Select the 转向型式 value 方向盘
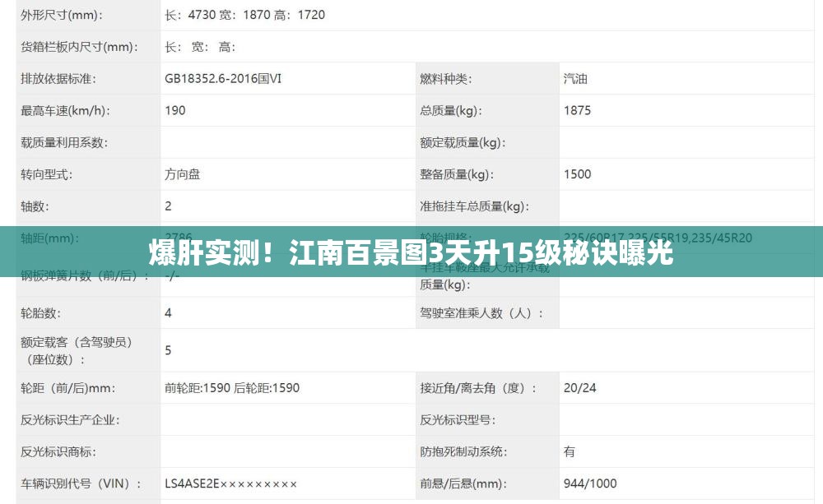Viewport: 823px width, 504px height. tap(182, 173)
